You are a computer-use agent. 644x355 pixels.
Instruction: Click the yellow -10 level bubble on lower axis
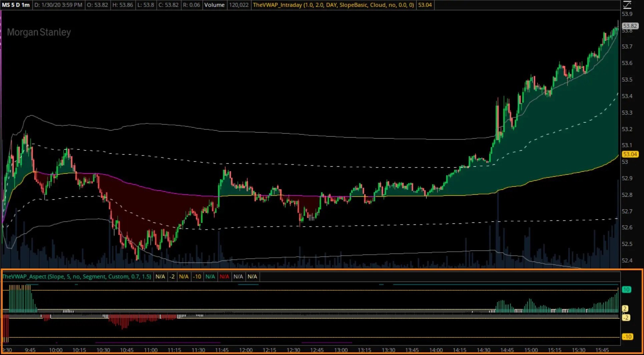pyautogui.click(x=627, y=337)
